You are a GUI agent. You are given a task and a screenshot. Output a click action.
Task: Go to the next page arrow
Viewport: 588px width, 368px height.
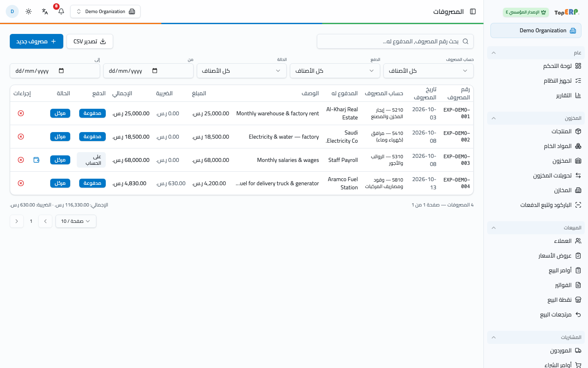click(x=17, y=221)
